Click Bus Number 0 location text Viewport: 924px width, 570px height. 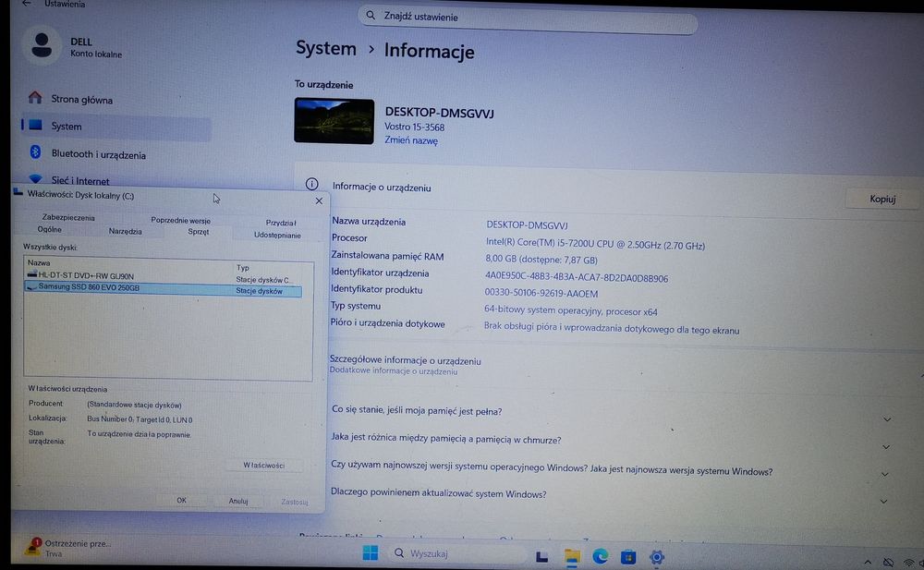[x=140, y=419]
